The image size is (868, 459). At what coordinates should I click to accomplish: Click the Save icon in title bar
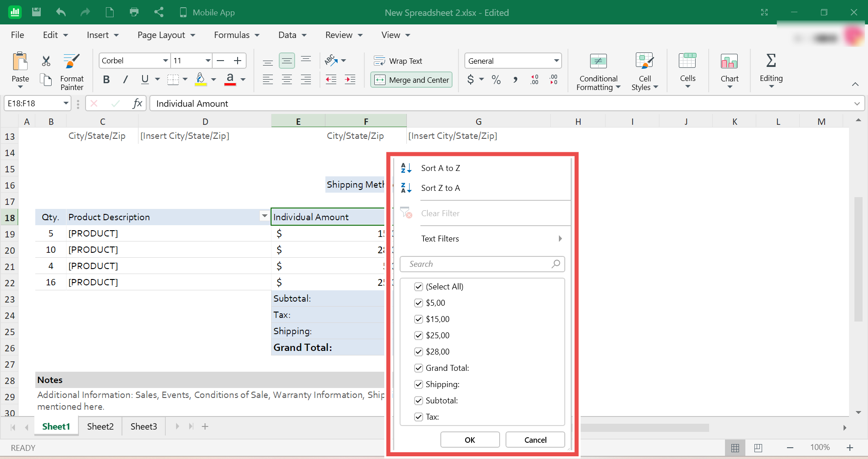tap(37, 12)
